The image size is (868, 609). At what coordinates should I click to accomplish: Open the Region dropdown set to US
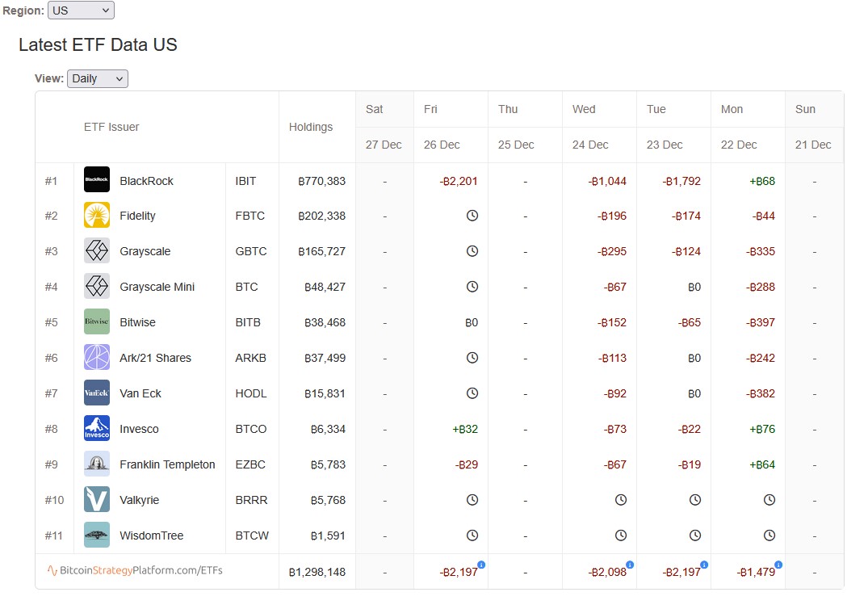81,10
